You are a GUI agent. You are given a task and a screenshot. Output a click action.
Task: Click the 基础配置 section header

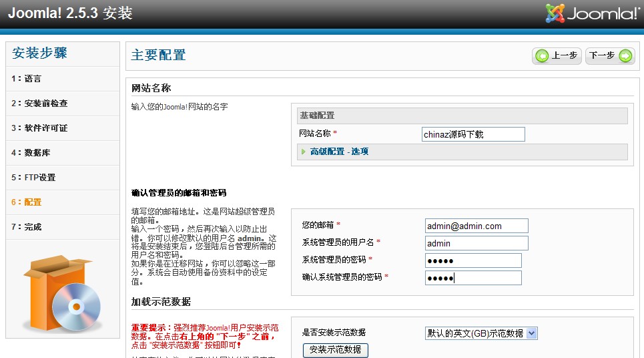pos(462,116)
